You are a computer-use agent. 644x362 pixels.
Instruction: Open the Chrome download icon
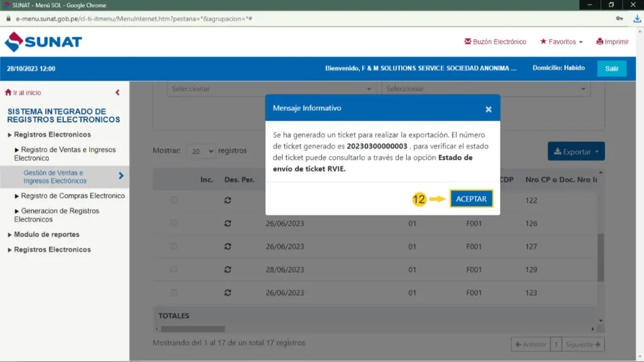636,19
